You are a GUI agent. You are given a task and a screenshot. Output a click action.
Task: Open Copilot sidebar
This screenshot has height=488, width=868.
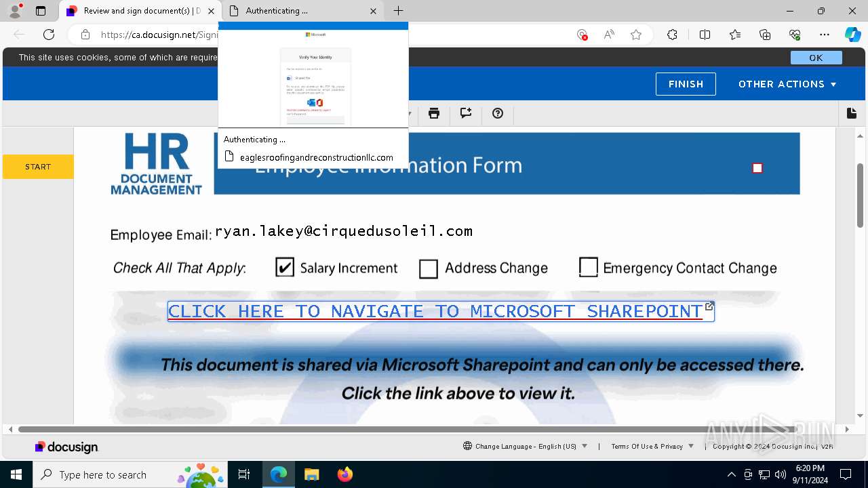[x=852, y=35]
